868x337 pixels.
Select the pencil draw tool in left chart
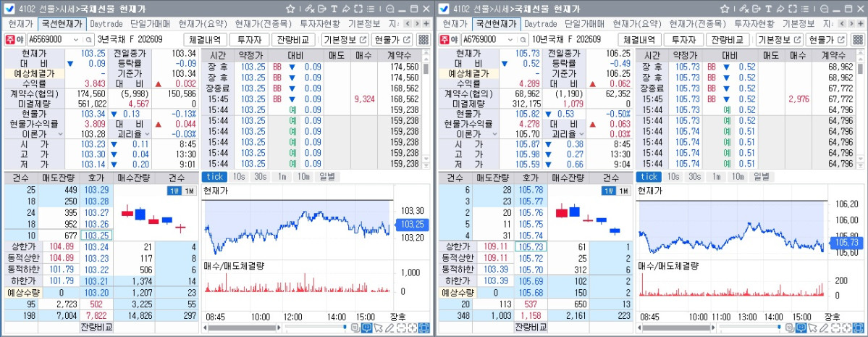pos(389,328)
